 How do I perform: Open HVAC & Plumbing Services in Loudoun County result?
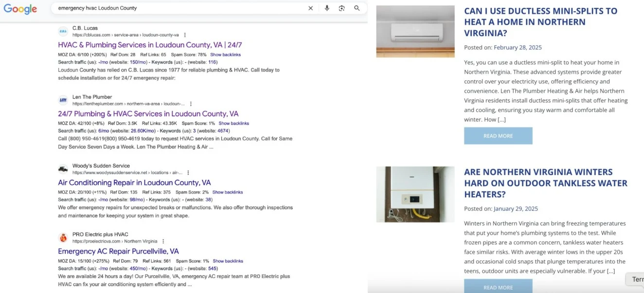click(x=150, y=45)
